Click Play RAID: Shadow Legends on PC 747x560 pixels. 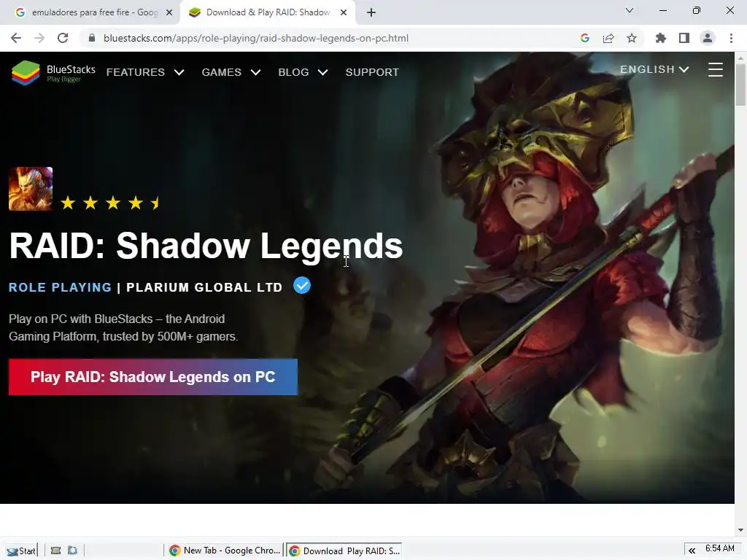point(153,377)
